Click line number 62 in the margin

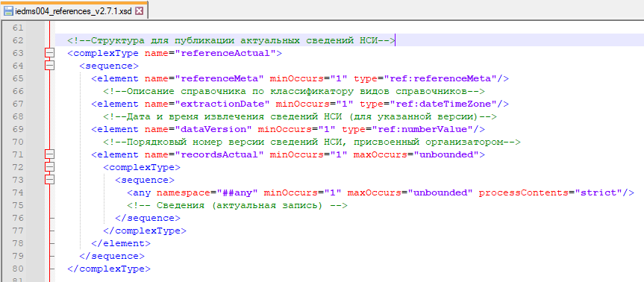[18, 40]
